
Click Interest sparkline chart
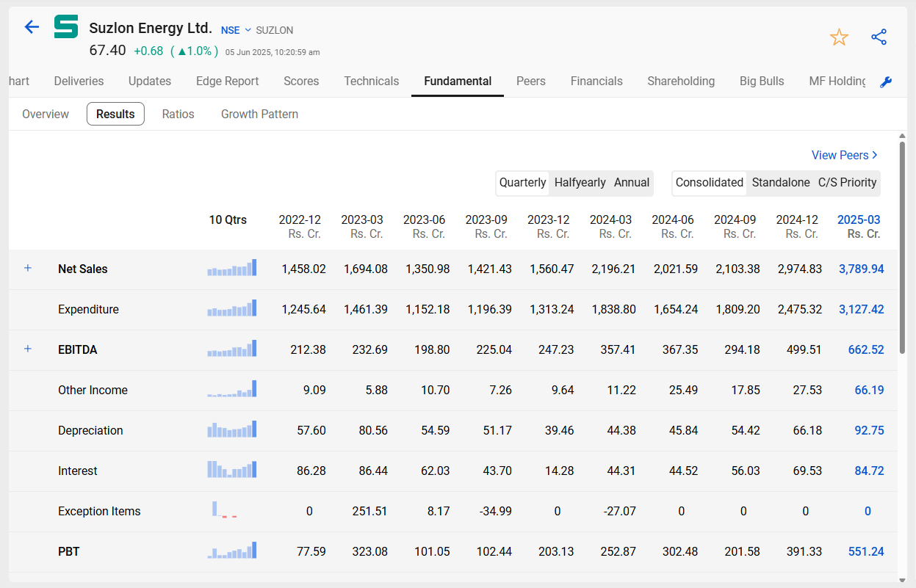(232, 470)
